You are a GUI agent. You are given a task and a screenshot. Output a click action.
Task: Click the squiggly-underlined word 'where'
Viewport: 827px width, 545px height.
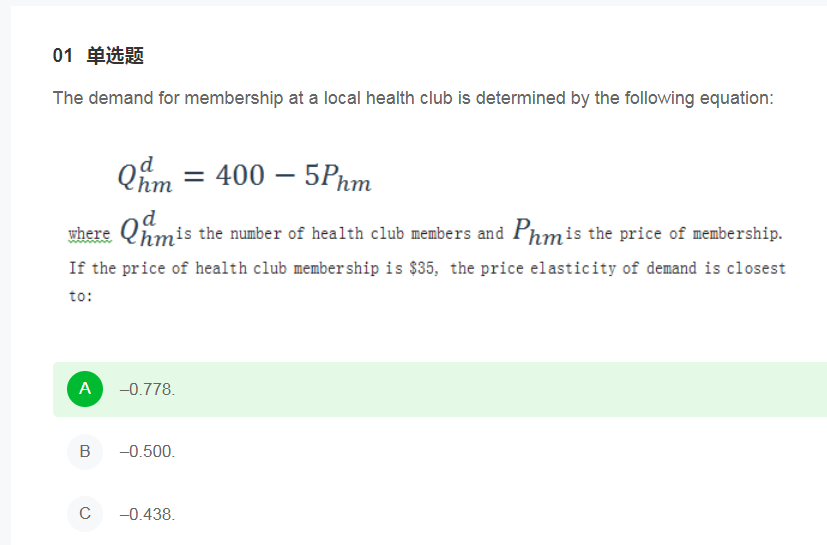[x=90, y=234]
